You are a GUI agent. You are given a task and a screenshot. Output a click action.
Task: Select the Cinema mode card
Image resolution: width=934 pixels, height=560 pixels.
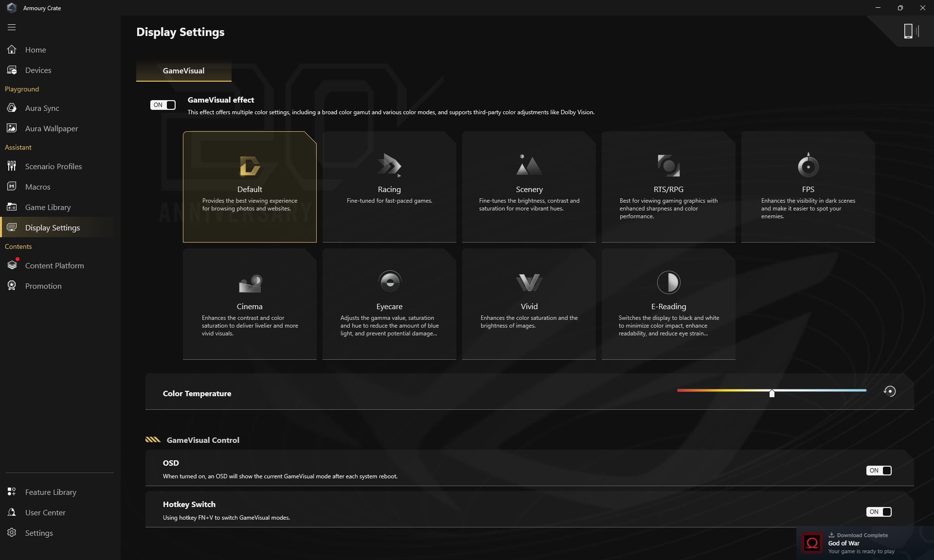[x=250, y=304]
